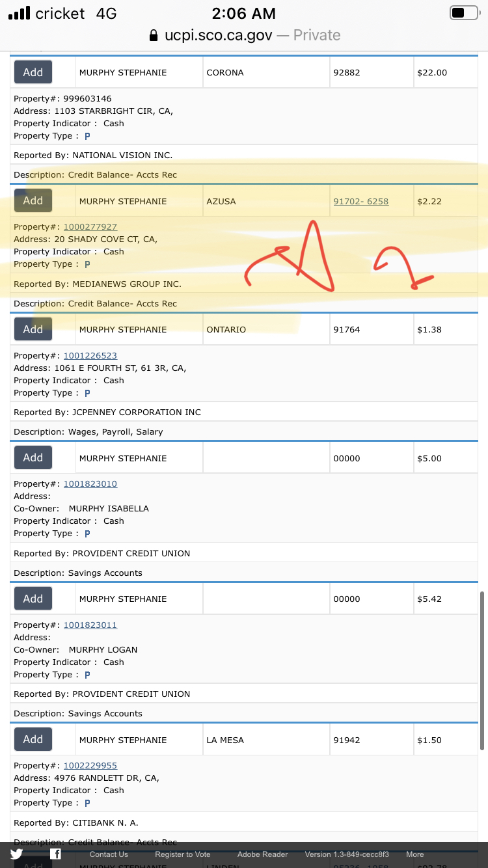
Task: Select the $22.00 amount cell
Action: pos(446,72)
